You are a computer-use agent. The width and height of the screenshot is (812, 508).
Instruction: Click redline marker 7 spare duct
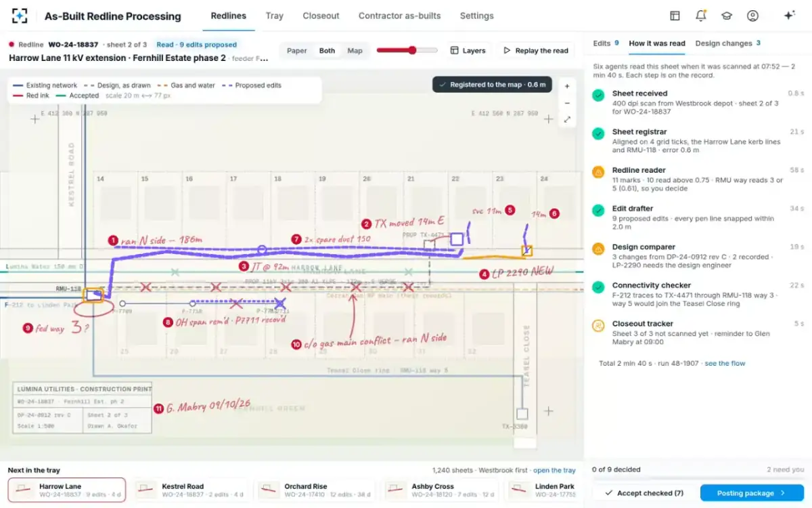(296, 239)
